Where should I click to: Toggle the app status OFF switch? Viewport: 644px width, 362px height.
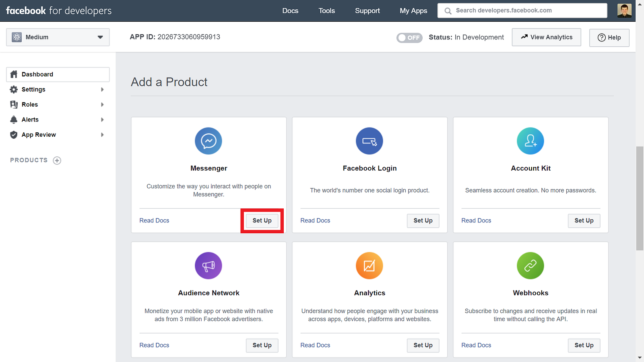point(409,38)
